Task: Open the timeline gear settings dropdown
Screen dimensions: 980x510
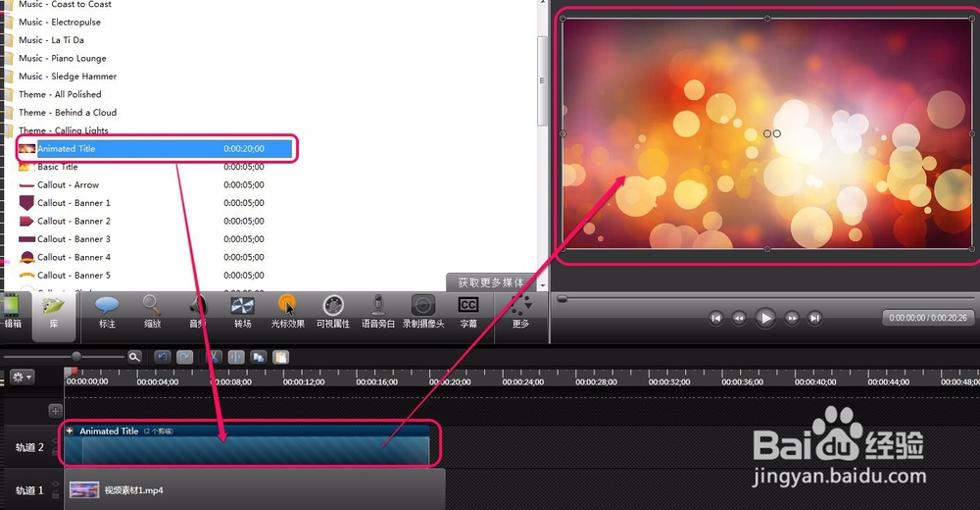Action: pos(22,378)
